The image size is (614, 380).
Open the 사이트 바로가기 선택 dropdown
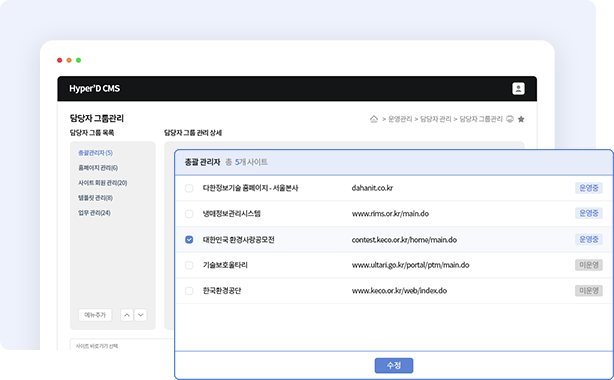click(x=122, y=344)
